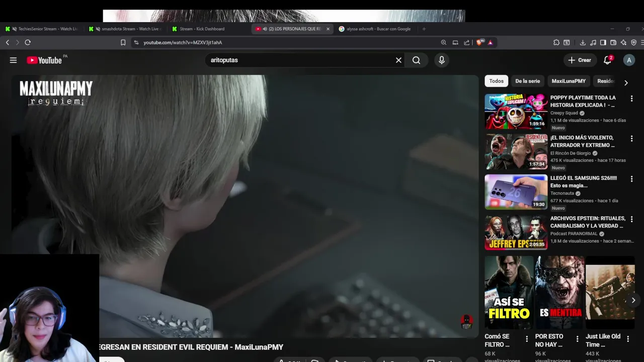The height and width of the screenshot is (362, 644).
Task: Switch to the smashdota Stream tab
Action: point(126,29)
